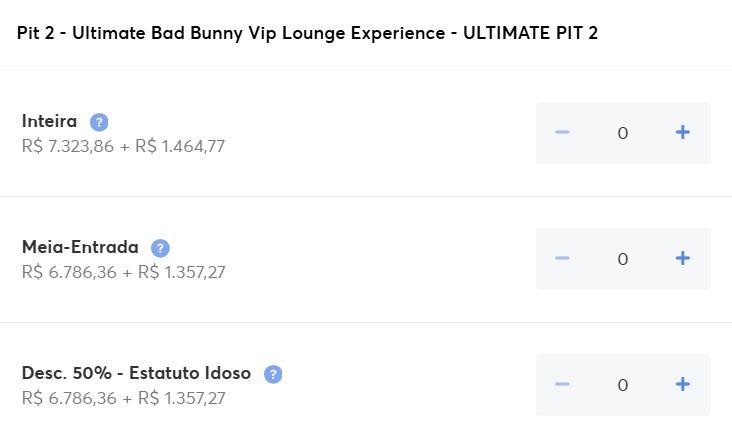Image resolution: width=732 pixels, height=432 pixels.
Task: Open the help tooltip next to Inteira
Action: tap(99, 122)
